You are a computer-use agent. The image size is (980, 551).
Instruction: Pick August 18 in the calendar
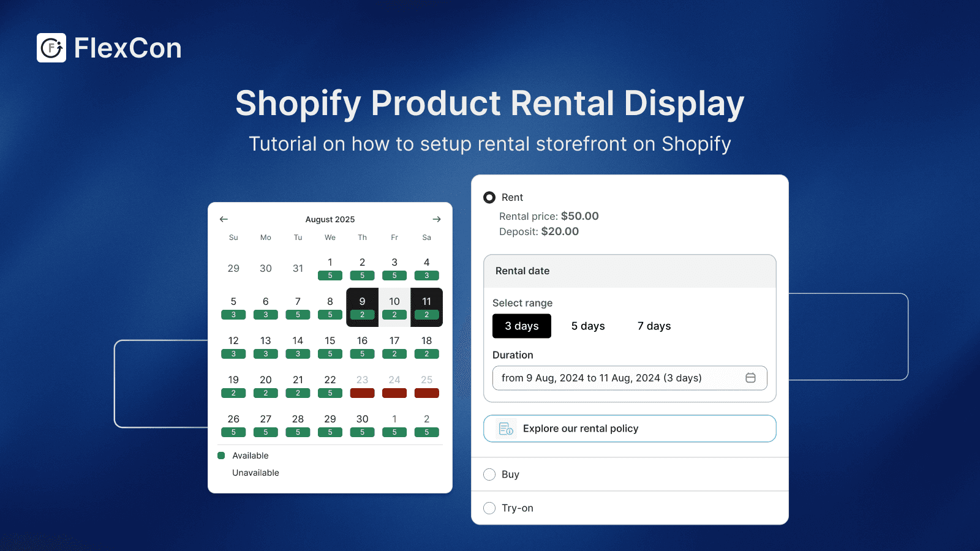(427, 347)
